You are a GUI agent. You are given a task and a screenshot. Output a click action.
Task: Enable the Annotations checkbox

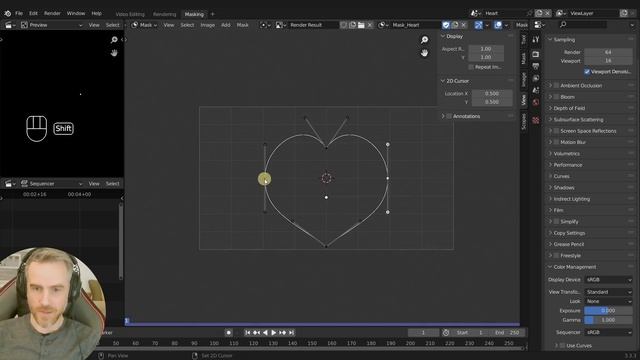pos(449,116)
